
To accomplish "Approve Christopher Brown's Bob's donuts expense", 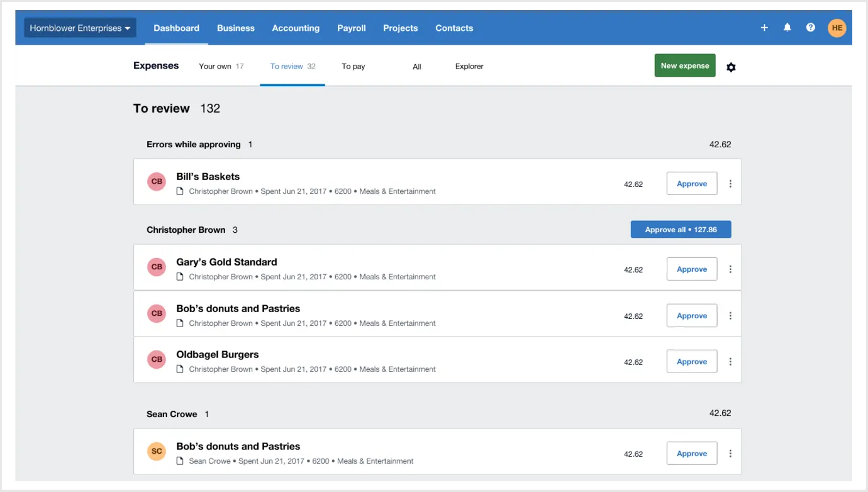I will click(692, 316).
